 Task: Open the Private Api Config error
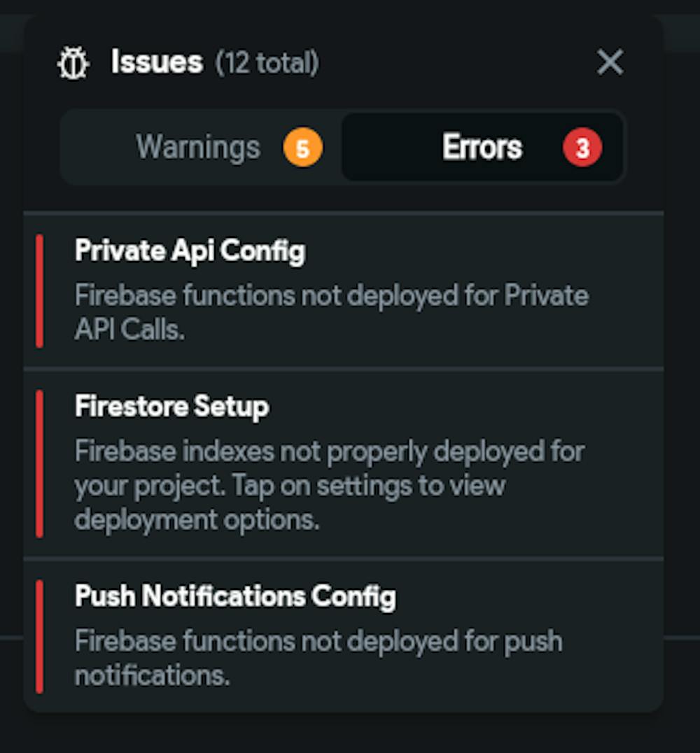click(344, 290)
